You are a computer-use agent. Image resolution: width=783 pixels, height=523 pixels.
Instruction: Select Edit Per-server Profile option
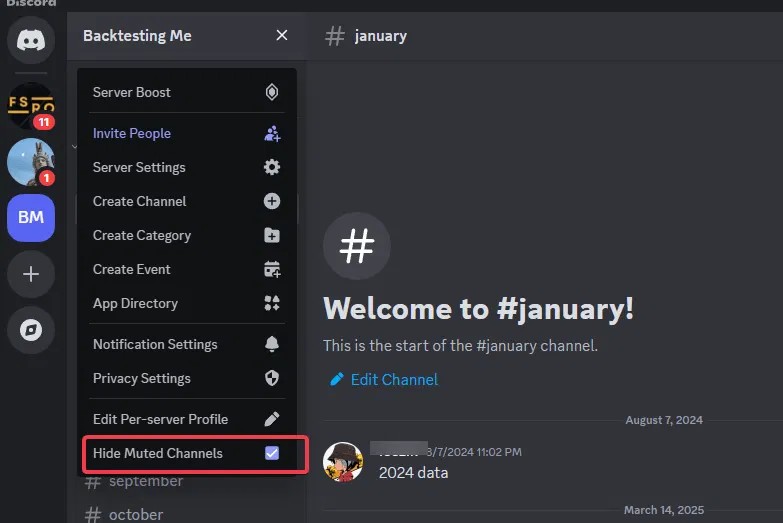tap(160, 419)
